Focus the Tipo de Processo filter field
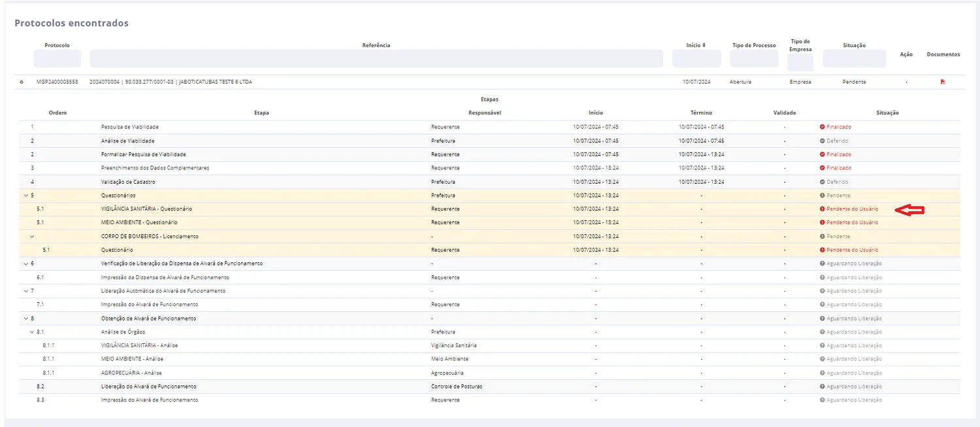This screenshot has width=980, height=427. coord(754,58)
